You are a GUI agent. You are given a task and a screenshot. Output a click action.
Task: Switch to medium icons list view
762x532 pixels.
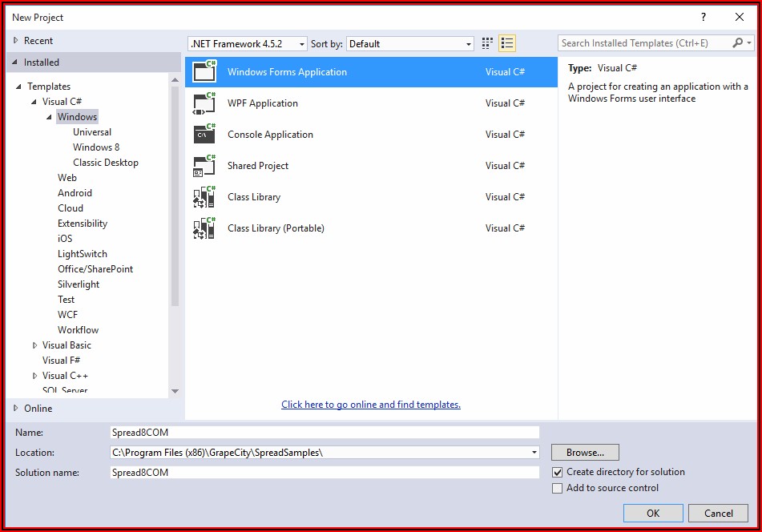point(506,43)
